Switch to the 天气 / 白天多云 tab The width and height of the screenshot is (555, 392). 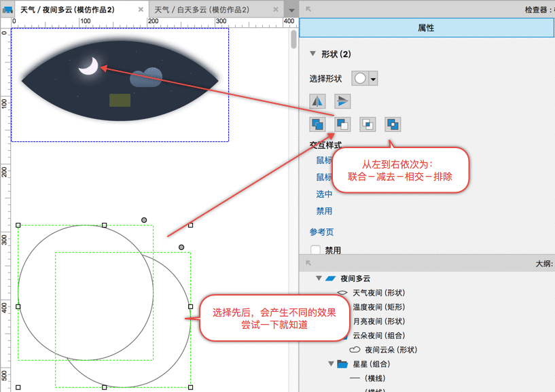(x=201, y=10)
